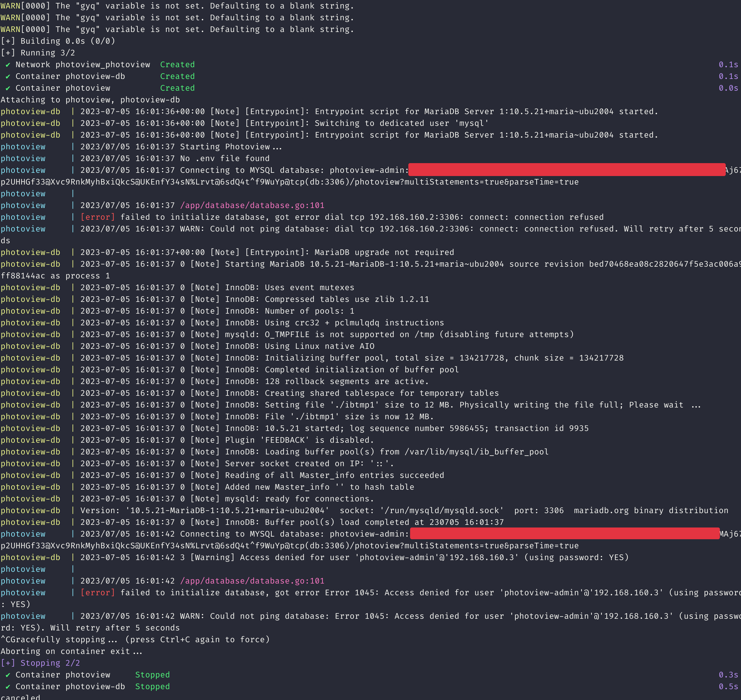The height and width of the screenshot is (700, 741).
Task: Select the photoview container name label
Action: pos(23,147)
